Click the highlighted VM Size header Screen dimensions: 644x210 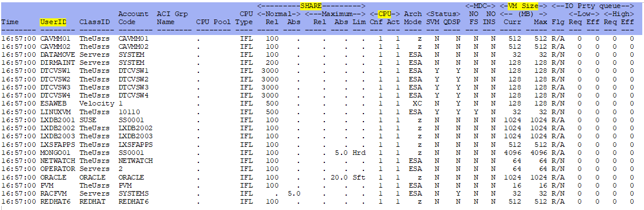click(x=518, y=6)
